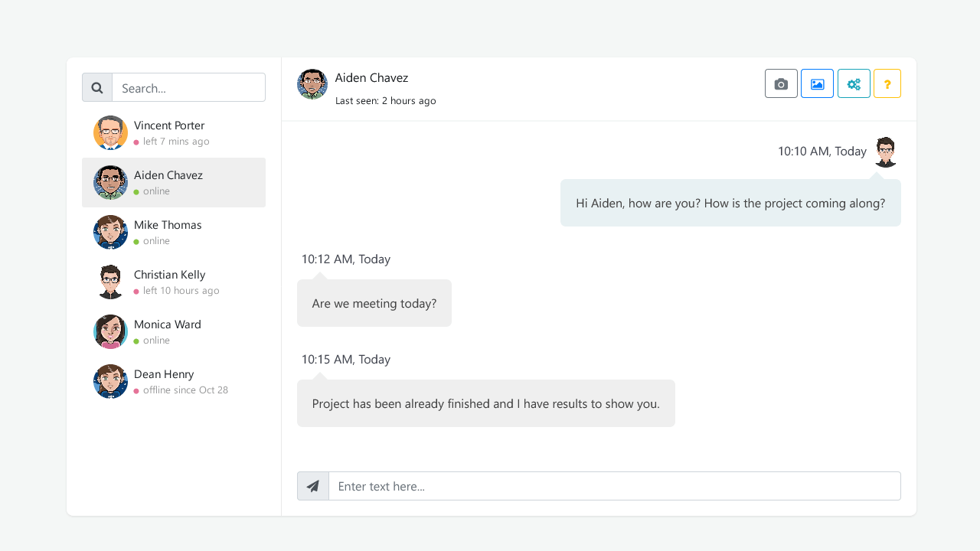The width and height of the screenshot is (980, 551).
Task: Open the settings gears icon
Action: point(854,83)
